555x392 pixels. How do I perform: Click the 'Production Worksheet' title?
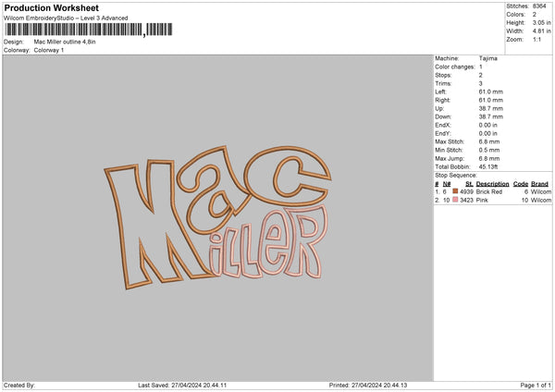(51, 7)
